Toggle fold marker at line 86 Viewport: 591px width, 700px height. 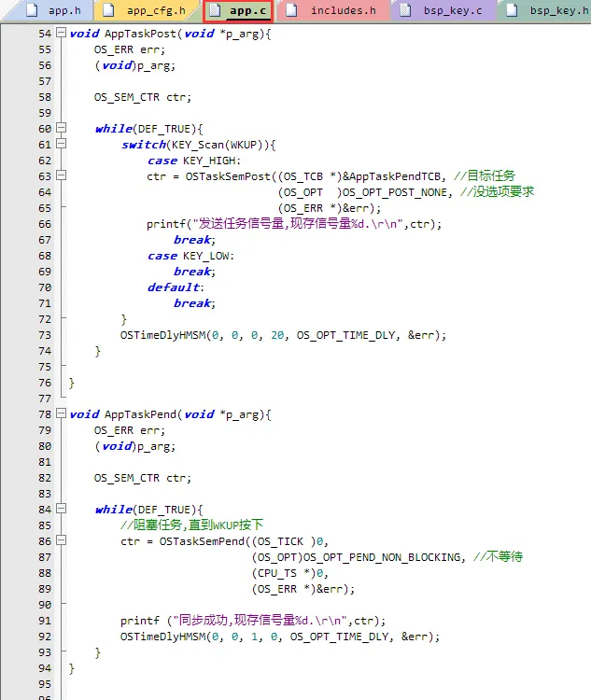(x=62, y=541)
